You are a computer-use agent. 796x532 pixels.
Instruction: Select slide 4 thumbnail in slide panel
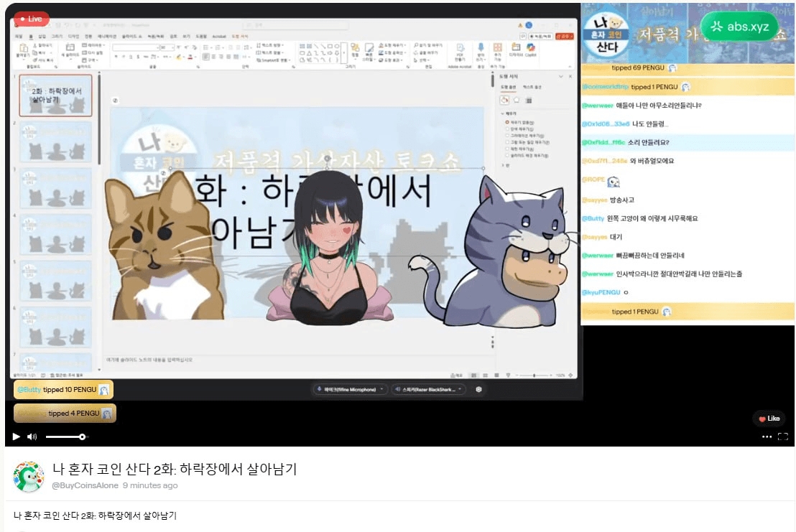point(56,234)
